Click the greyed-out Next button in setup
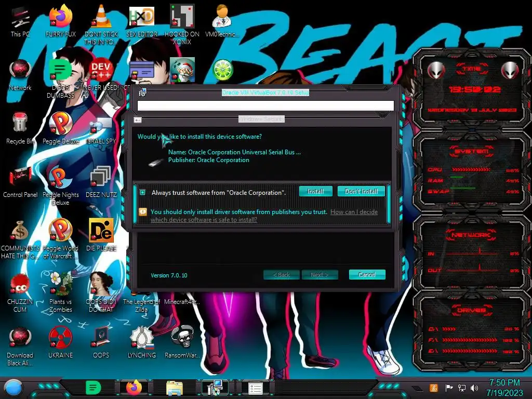The height and width of the screenshot is (399, 532). click(320, 275)
